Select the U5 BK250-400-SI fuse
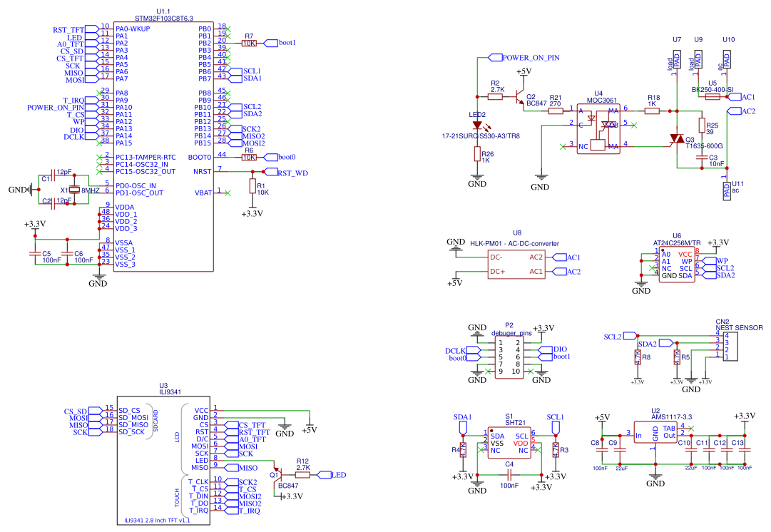 point(712,97)
